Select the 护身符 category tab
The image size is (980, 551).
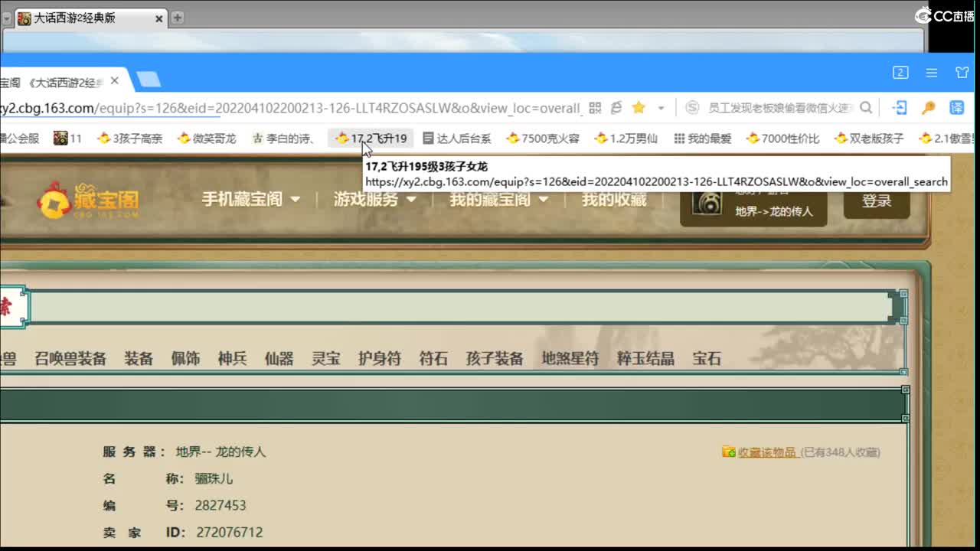coord(380,359)
